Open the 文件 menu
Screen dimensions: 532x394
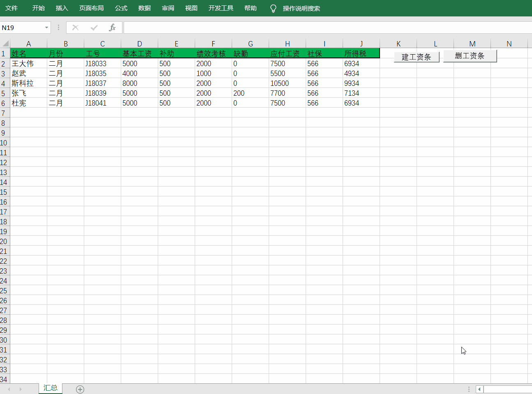point(12,8)
